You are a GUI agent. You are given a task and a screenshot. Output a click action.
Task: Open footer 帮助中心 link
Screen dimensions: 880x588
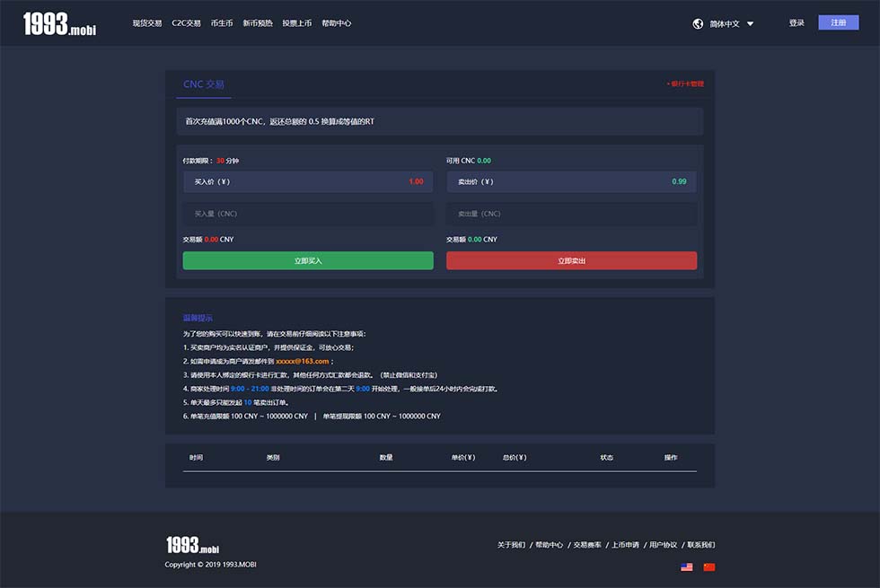550,545
